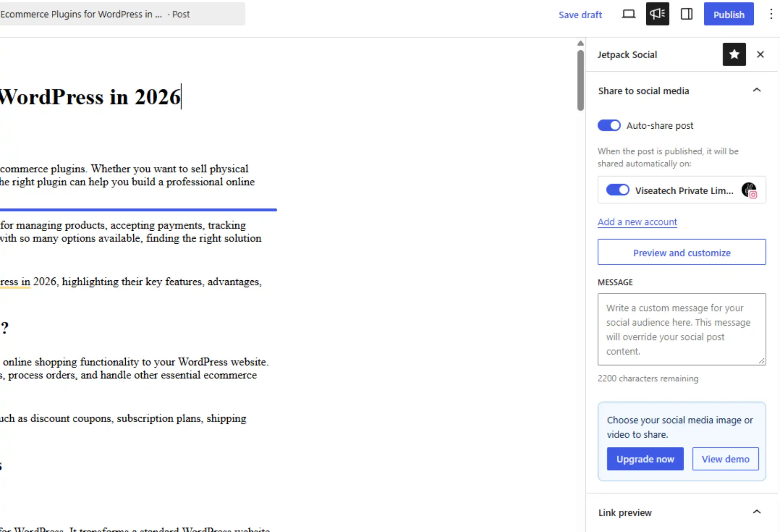Click paragraph mentioning 'discount coupons, subscription plans'
The height and width of the screenshot is (532, 780).
pyautogui.click(x=123, y=418)
